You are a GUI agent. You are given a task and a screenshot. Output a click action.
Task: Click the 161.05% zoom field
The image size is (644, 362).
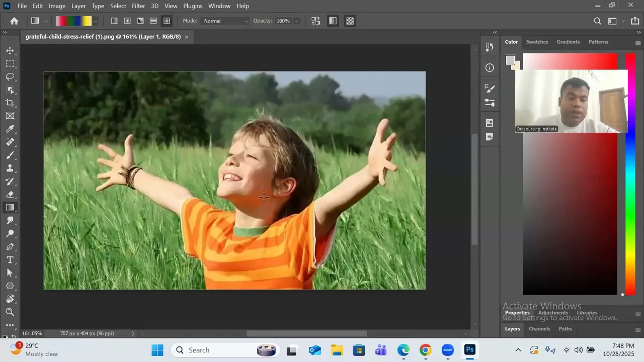tap(32, 333)
